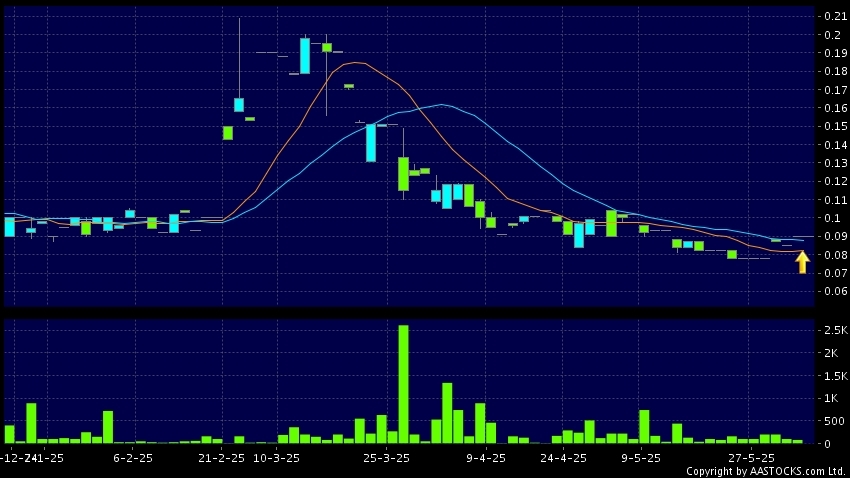
Task: Click the 500 volume axis label
Action: point(834,421)
